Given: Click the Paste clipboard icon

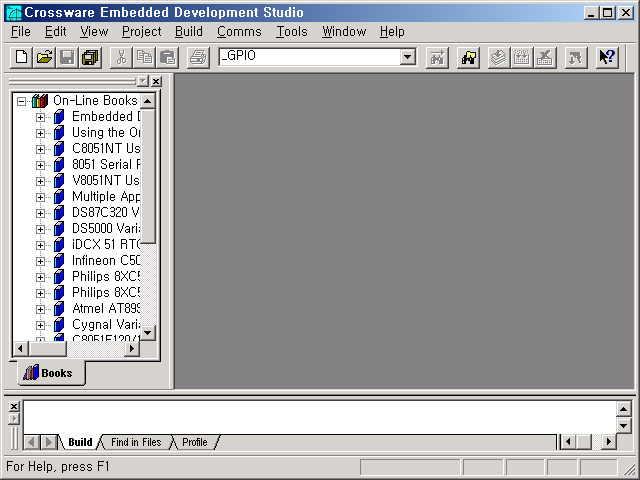Looking at the screenshot, I should pos(167,57).
